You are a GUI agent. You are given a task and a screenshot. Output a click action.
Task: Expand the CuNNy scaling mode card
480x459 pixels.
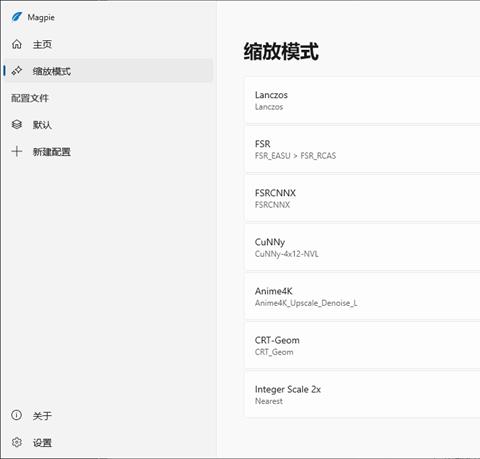pyautogui.click(x=363, y=247)
